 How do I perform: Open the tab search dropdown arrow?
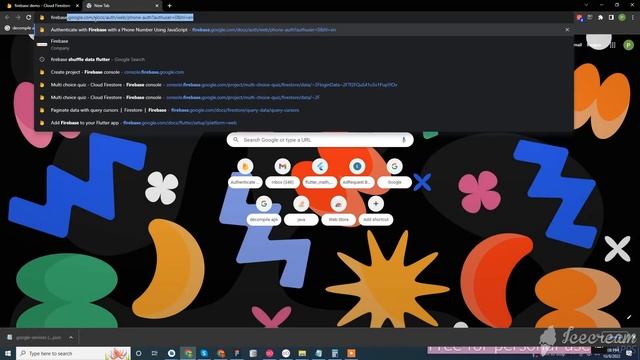point(586,5)
